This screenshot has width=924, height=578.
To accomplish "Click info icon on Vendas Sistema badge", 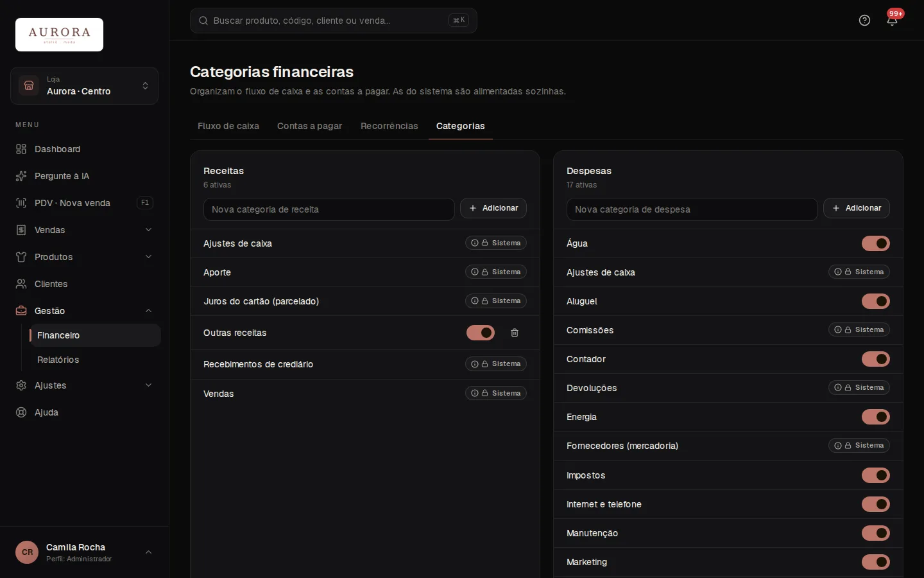I will (x=475, y=393).
